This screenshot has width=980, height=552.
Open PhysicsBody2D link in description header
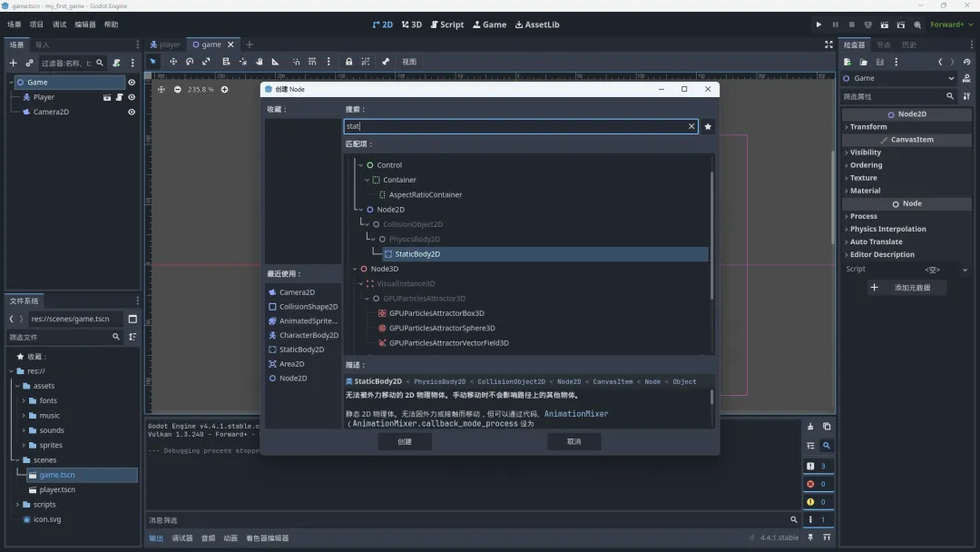[x=439, y=382]
